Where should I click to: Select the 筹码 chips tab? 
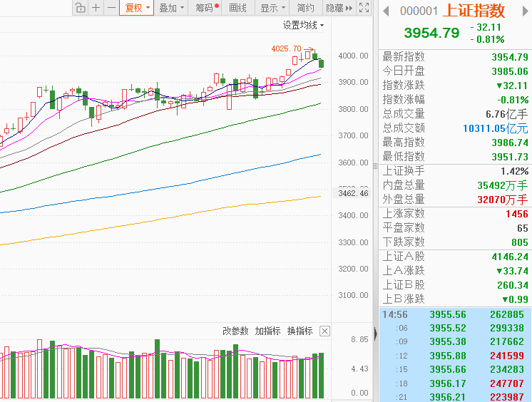coord(206,8)
